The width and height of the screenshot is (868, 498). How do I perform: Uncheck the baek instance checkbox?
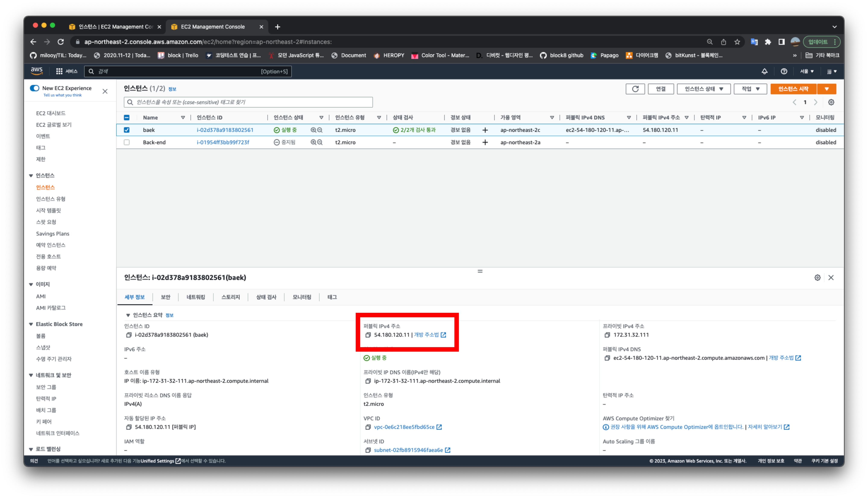click(x=127, y=130)
